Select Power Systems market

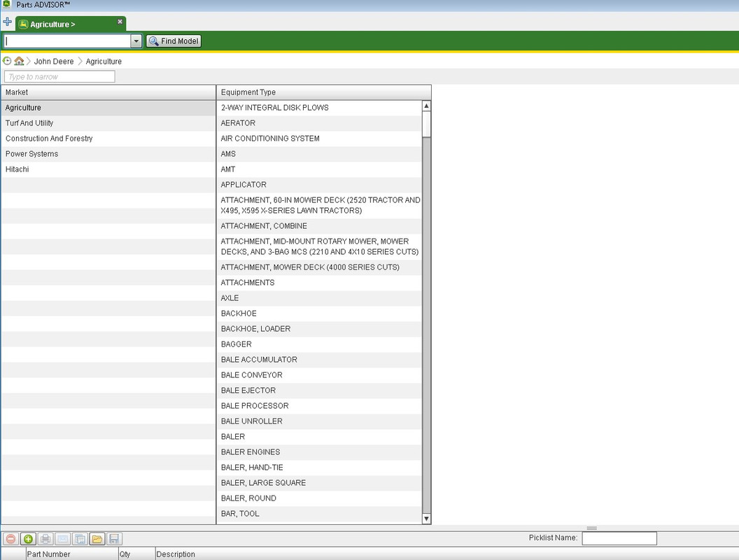108,154
